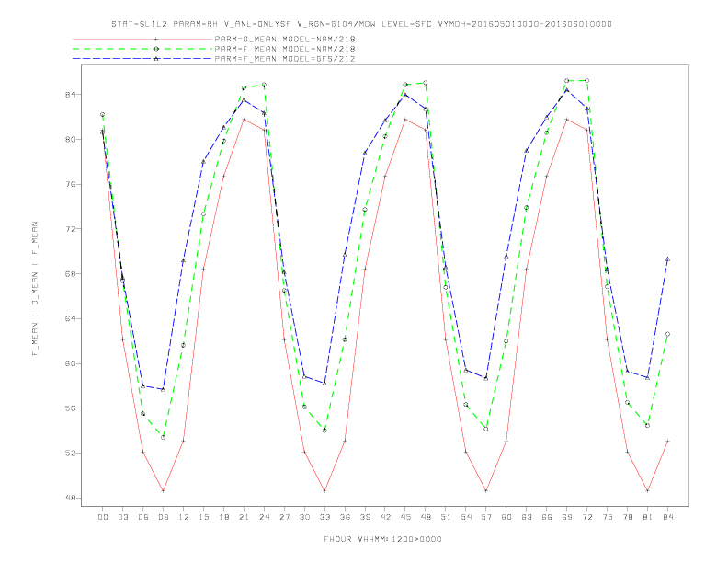Click the green NAM circle marker at hour 00

pyautogui.click(x=103, y=114)
